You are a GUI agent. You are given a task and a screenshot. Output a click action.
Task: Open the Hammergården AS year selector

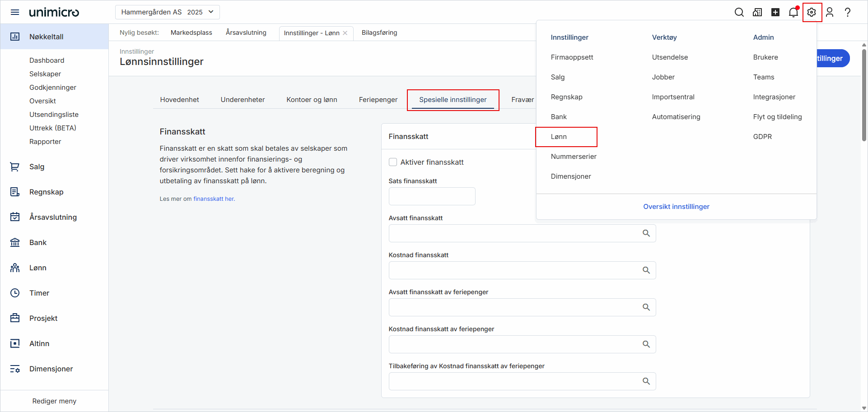point(167,12)
